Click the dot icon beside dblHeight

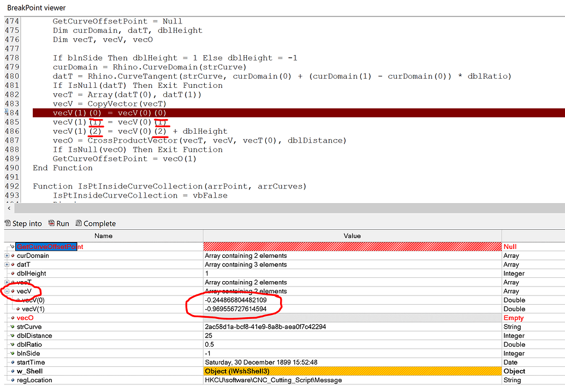pos(12,273)
